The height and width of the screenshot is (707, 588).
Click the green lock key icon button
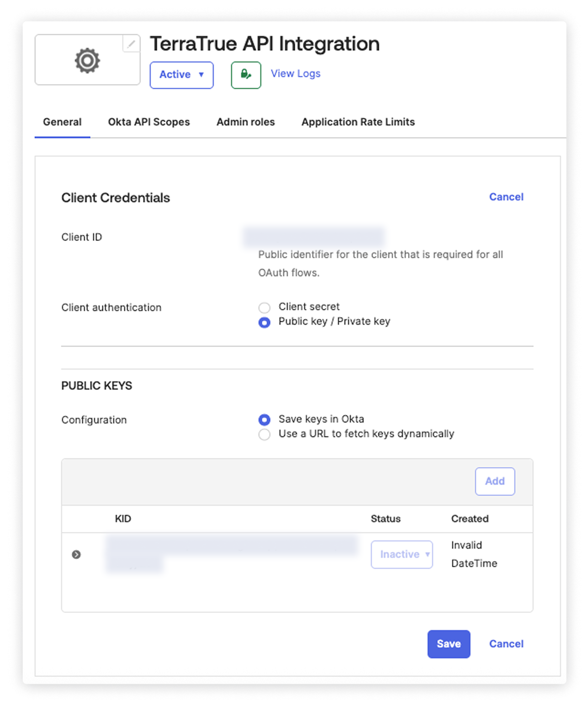246,75
